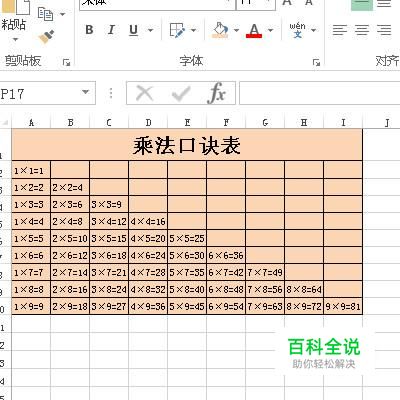This screenshot has width=400, height=400.
Task: Click the Select All corner triangle
Action: coord(5,123)
